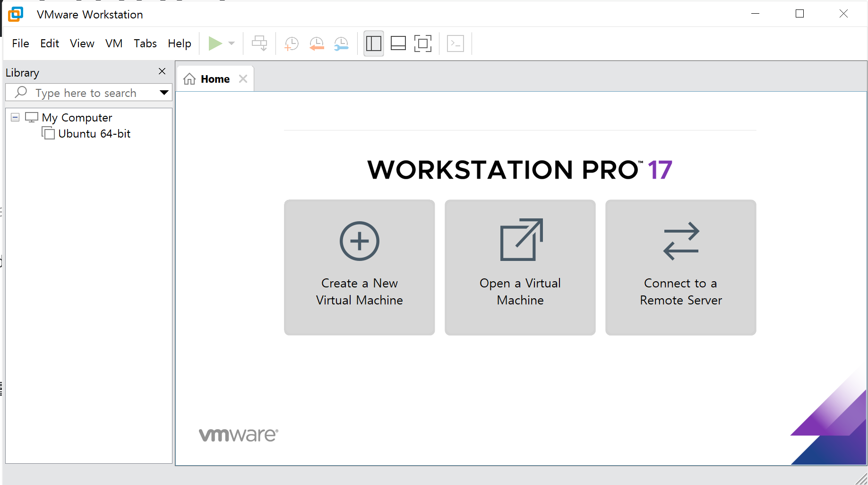868x485 pixels.
Task: Click the Send Ctrl+Alt+Del toolbar icon
Action: pos(259,43)
